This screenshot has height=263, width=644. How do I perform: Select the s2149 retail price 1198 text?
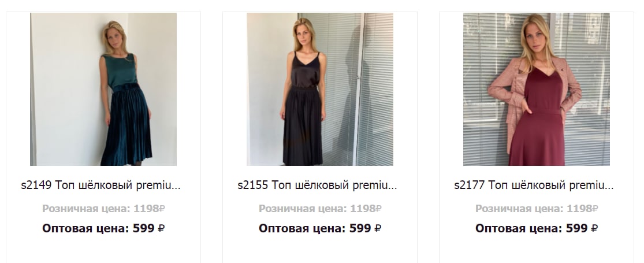[103, 209]
